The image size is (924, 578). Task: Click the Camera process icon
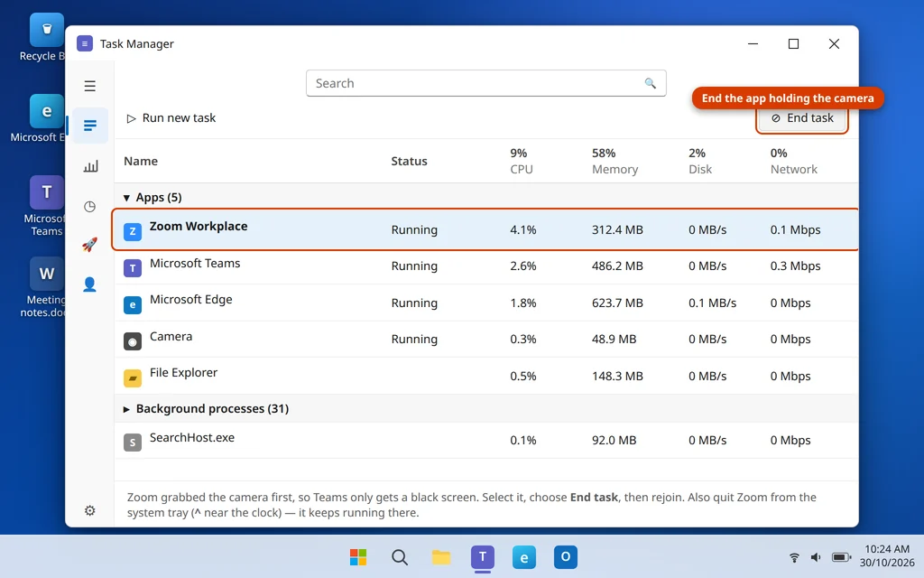(133, 341)
